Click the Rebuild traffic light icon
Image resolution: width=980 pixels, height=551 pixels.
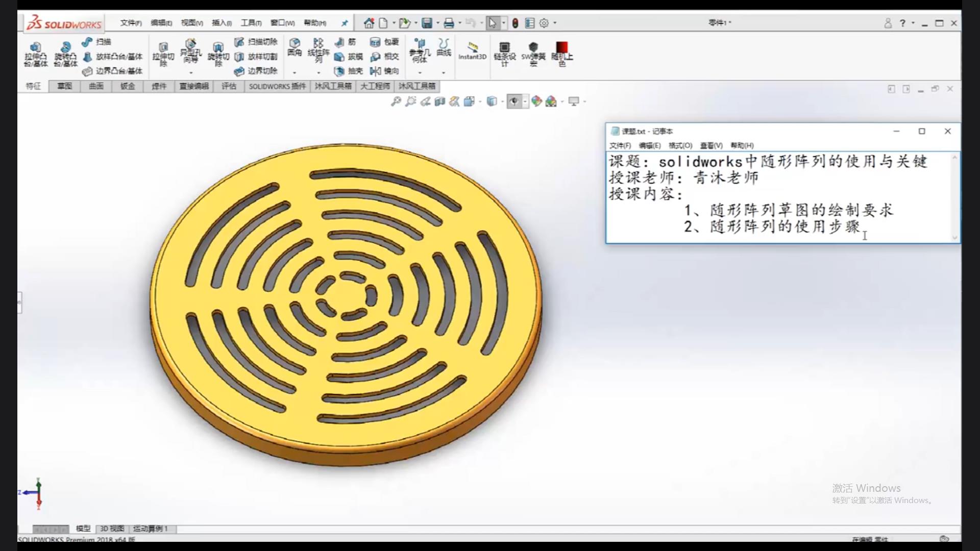coord(515,23)
